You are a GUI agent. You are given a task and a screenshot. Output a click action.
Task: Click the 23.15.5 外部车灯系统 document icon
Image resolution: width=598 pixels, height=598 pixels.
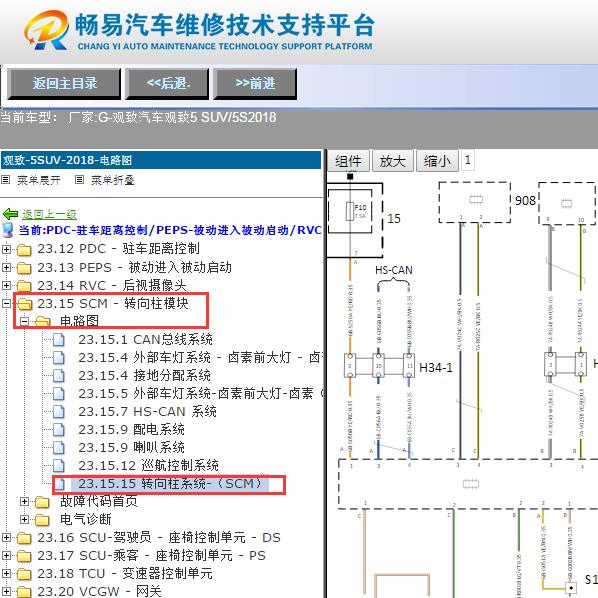pos(59,394)
